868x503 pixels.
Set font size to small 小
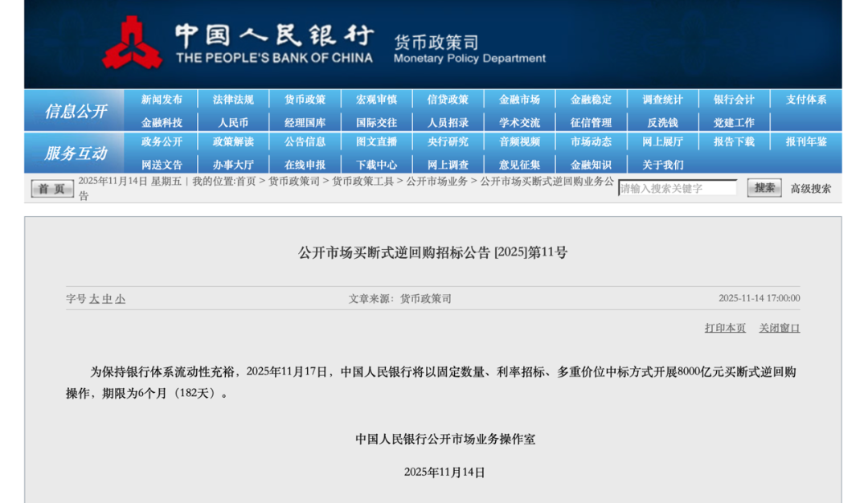click(x=120, y=299)
